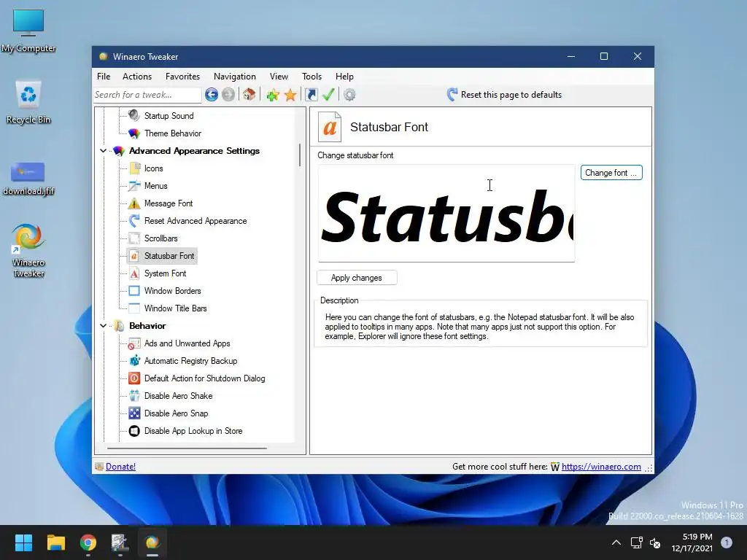Show hidden system tray icons chevron
The image size is (747, 560).
616,542
